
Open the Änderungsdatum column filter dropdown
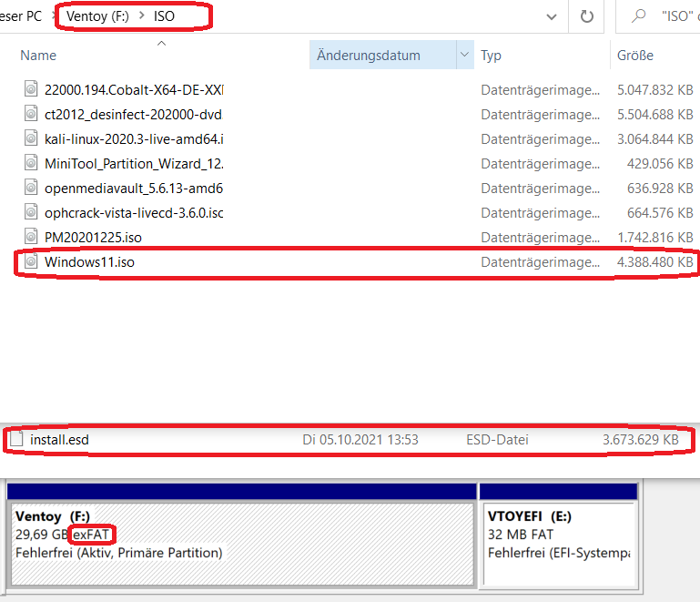(x=464, y=55)
